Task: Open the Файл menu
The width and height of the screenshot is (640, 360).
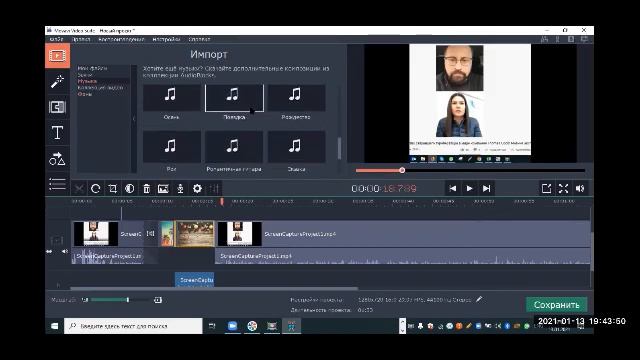Action: pos(56,39)
